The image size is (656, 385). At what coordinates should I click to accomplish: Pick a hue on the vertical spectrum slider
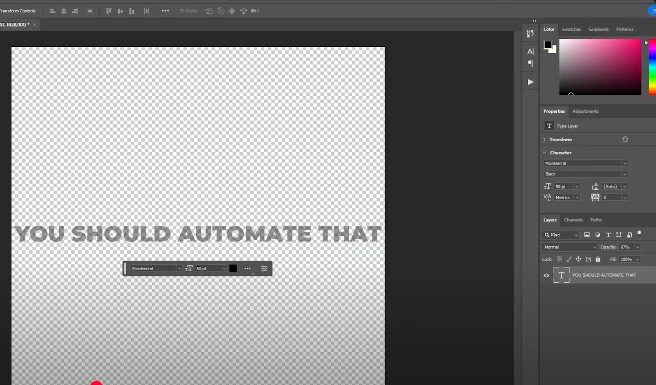click(652, 67)
